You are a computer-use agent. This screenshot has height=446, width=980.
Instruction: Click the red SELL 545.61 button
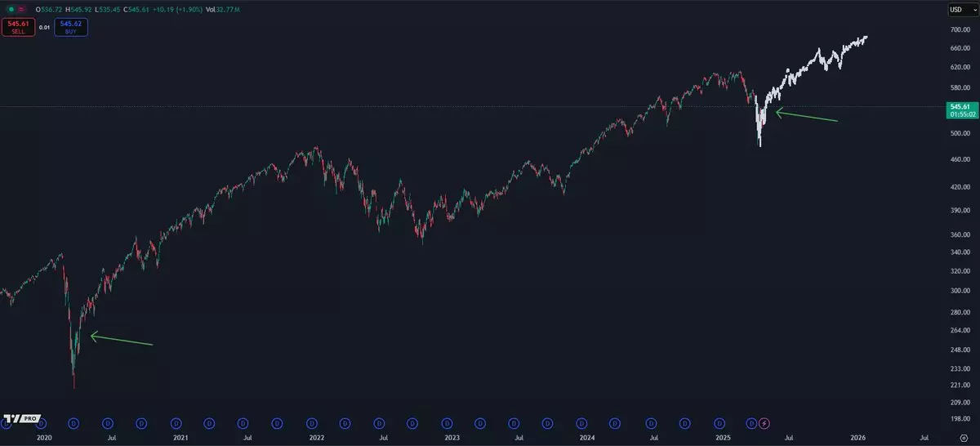click(18, 27)
